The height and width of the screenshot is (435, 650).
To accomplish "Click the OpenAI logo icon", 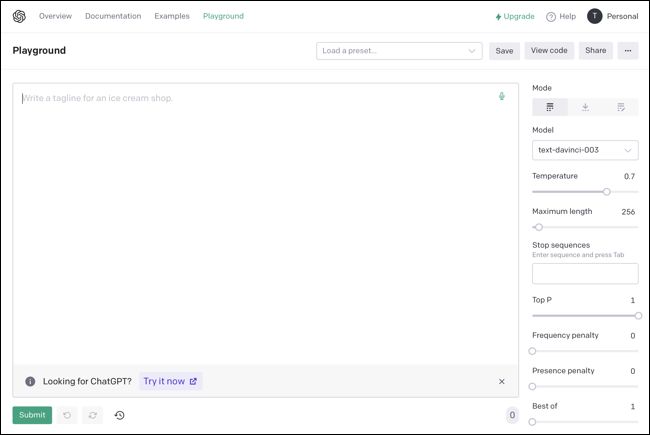I will [x=19, y=16].
